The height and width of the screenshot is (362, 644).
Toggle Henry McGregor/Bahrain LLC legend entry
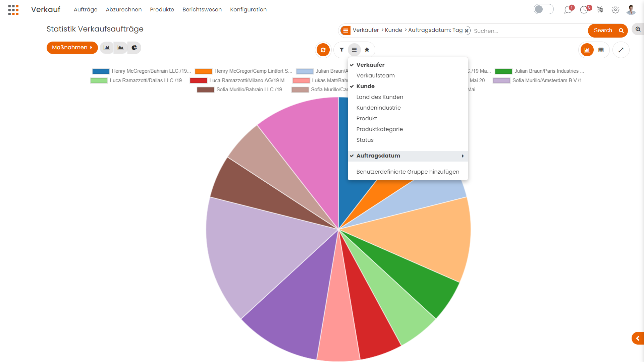tap(142, 71)
